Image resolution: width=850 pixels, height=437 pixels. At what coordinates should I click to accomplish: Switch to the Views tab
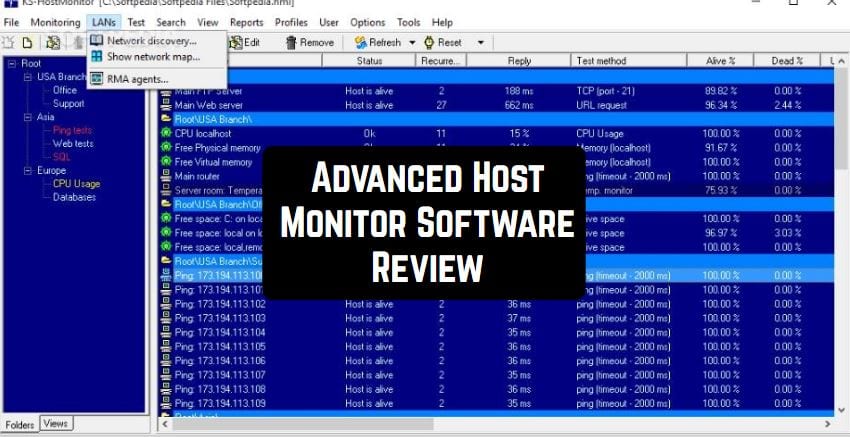coord(56,423)
